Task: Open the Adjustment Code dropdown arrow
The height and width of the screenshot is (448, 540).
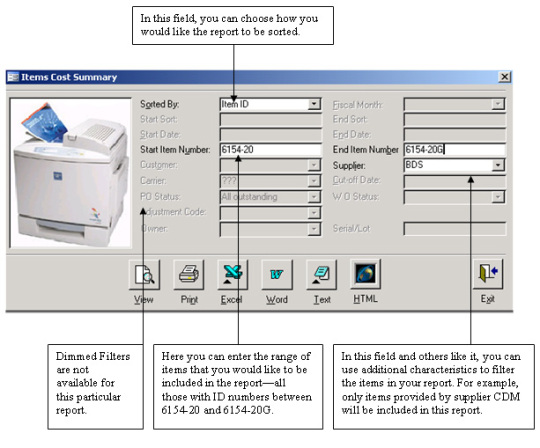Action: point(314,212)
